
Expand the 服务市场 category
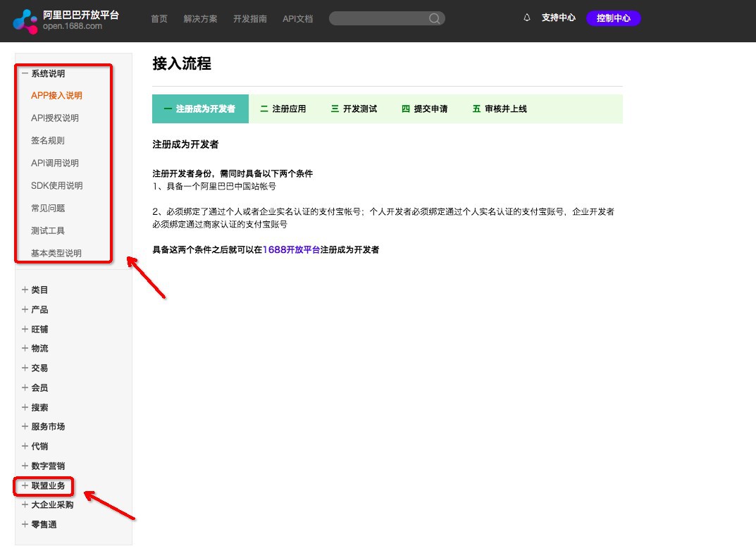tap(44, 426)
